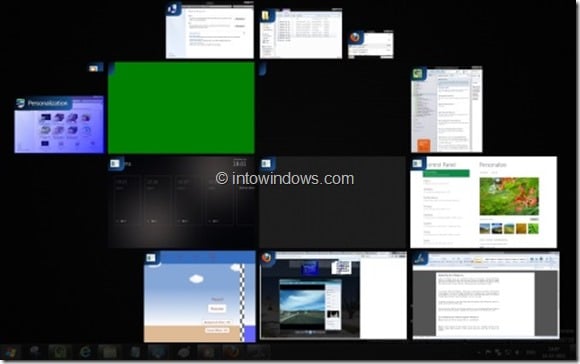Select the tiny window preview above the Personalization window
Screen dimensions: 580x364
(94, 68)
